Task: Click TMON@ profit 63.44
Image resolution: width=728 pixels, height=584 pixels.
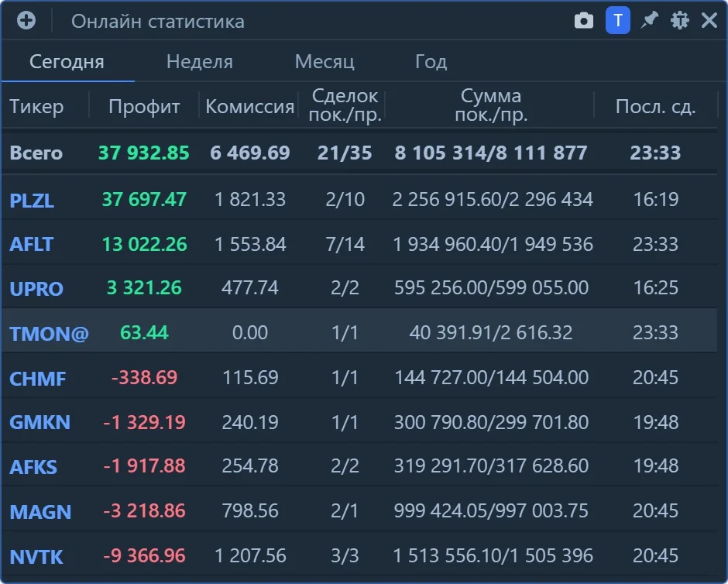Action: [x=144, y=332]
